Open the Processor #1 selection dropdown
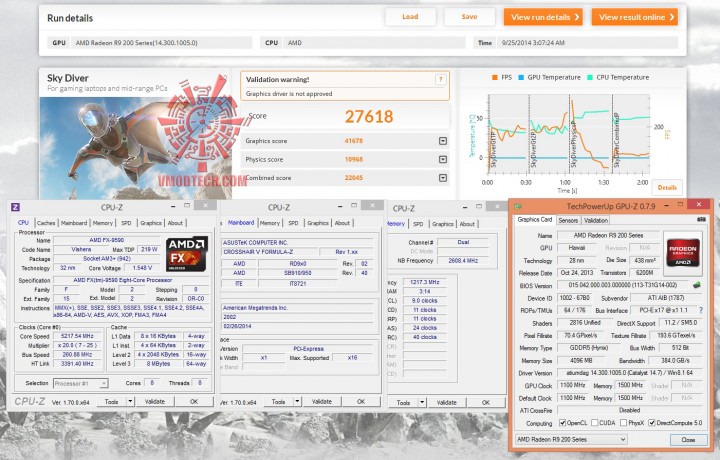The width and height of the screenshot is (720, 460). coord(81,383)
